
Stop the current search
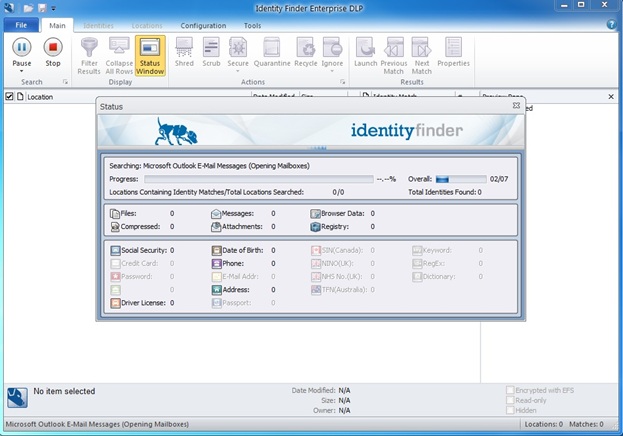coord(53,52)
